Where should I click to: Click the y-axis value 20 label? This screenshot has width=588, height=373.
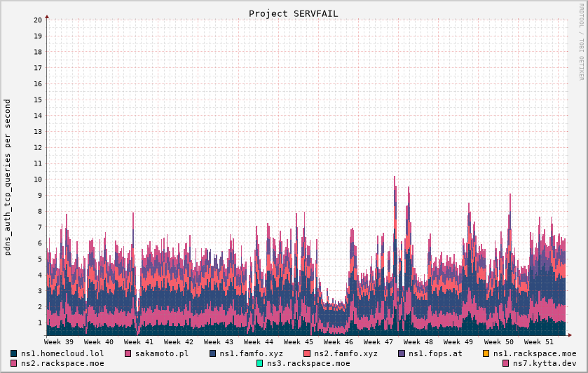(x=38, y=20)
